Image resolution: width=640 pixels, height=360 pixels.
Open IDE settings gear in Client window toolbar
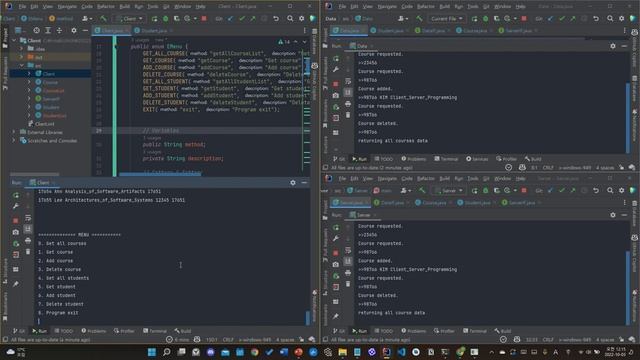301,18
